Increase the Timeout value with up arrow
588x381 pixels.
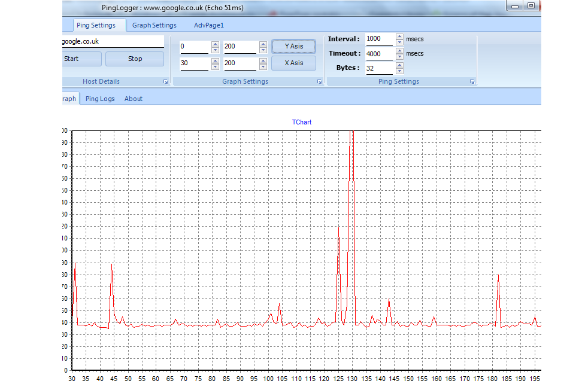tap(400, 51)
